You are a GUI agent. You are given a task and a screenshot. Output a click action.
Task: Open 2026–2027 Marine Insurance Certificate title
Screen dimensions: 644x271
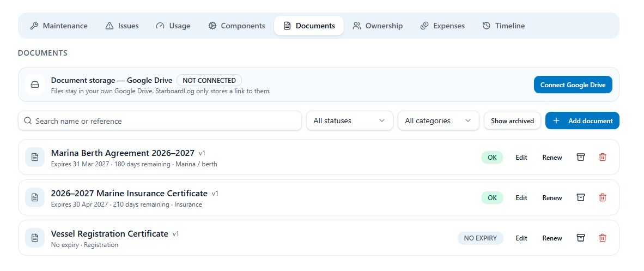tap(129, 193)
